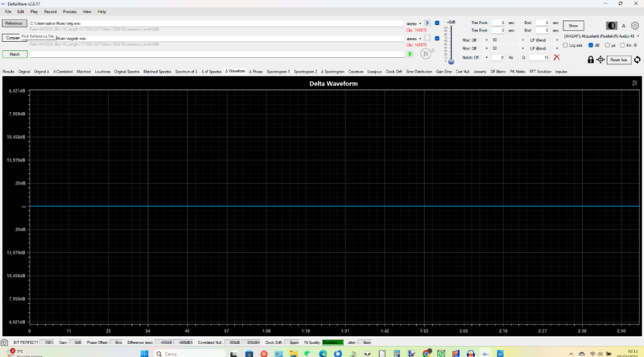Image resolution: width=644 pixels, height=357 pixels.
Task: Open the chart hamburger menu icon
Action: point(634,83)
